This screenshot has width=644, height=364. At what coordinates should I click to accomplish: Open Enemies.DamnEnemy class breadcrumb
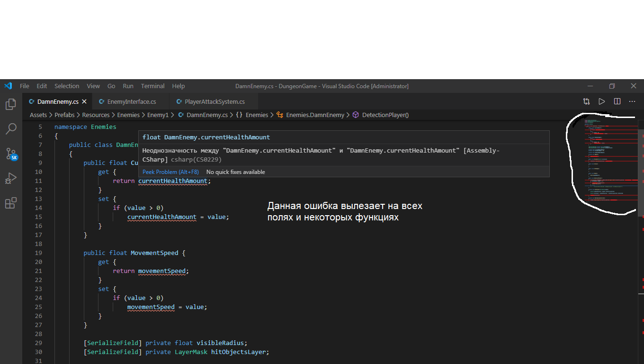pyautogui.click(x=315, y=115)
